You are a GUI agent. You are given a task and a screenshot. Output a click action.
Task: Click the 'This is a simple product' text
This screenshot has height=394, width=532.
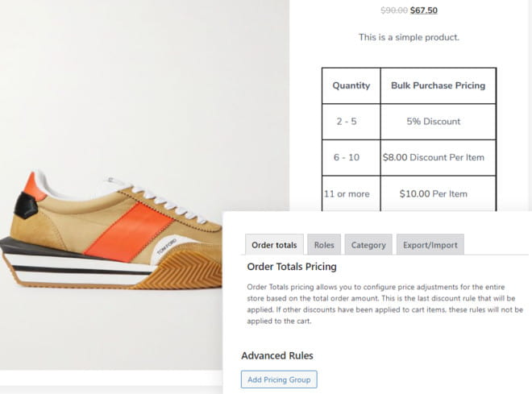pyautogui.click(x=409, y=37)
